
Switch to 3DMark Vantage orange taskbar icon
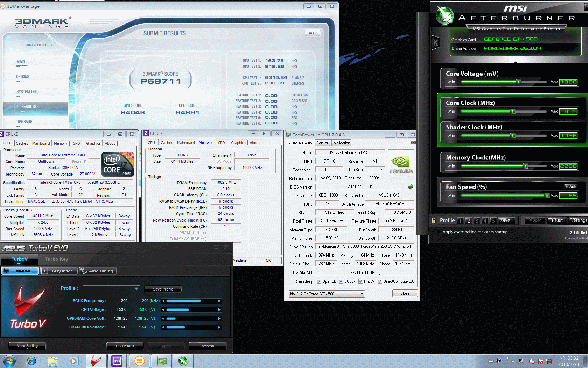coord(139,361)
